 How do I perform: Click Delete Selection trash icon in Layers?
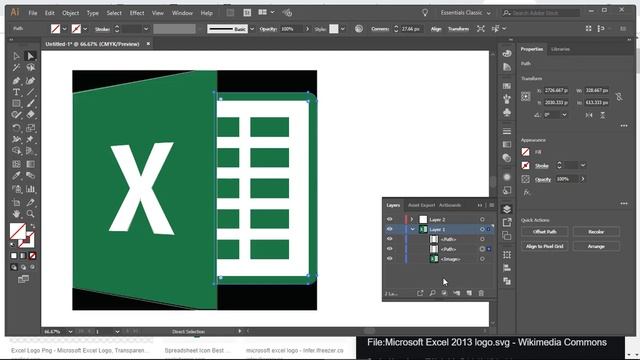pos(481,293)
